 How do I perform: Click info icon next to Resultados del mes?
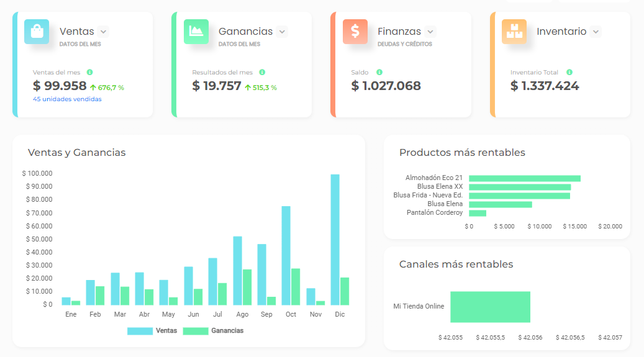(x=262, y=73)
